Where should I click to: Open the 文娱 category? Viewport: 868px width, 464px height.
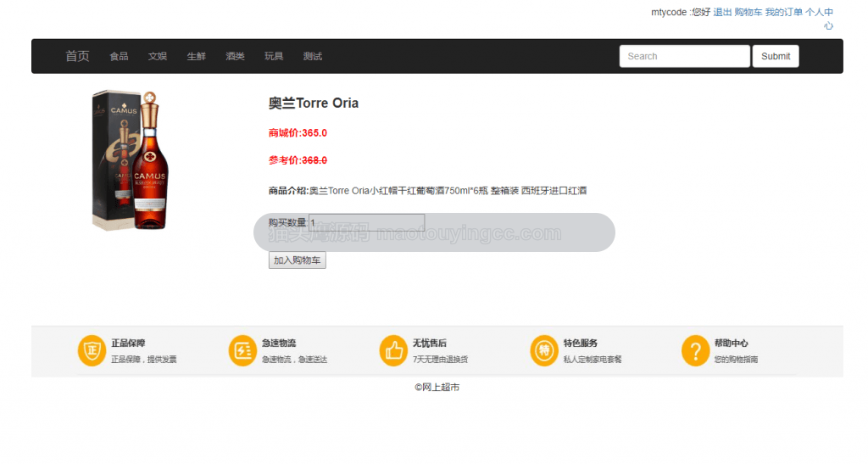pyautogui.click(x=158, y=56)
